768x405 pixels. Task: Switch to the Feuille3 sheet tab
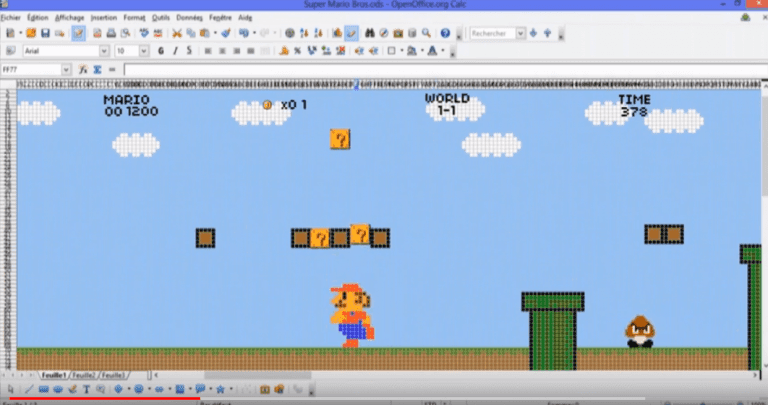click(113, 375)
